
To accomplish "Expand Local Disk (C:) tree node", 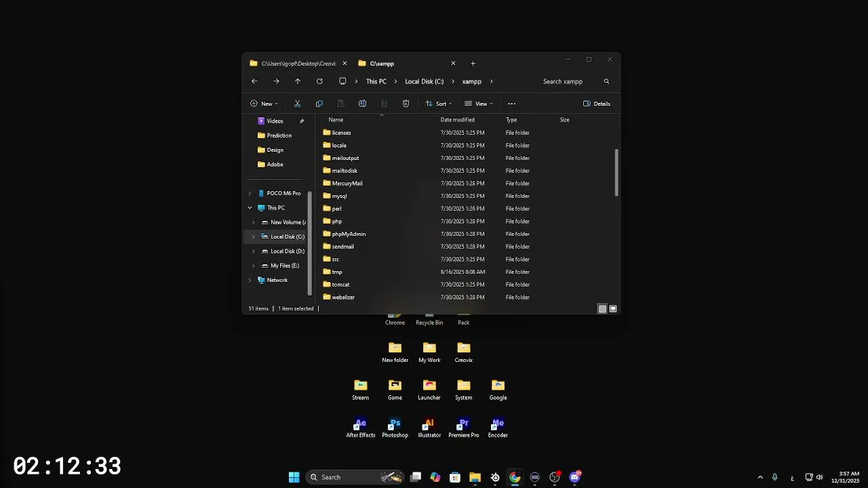I will 254,237.
